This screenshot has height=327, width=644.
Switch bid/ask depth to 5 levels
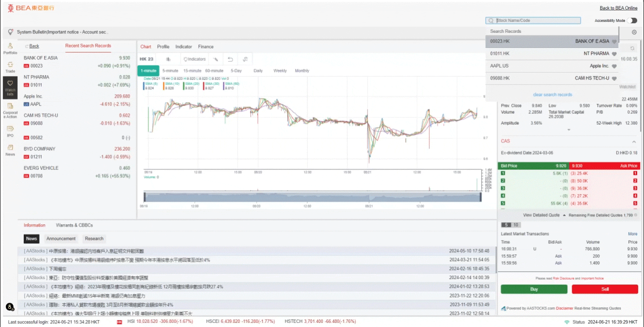coord(506,225)
